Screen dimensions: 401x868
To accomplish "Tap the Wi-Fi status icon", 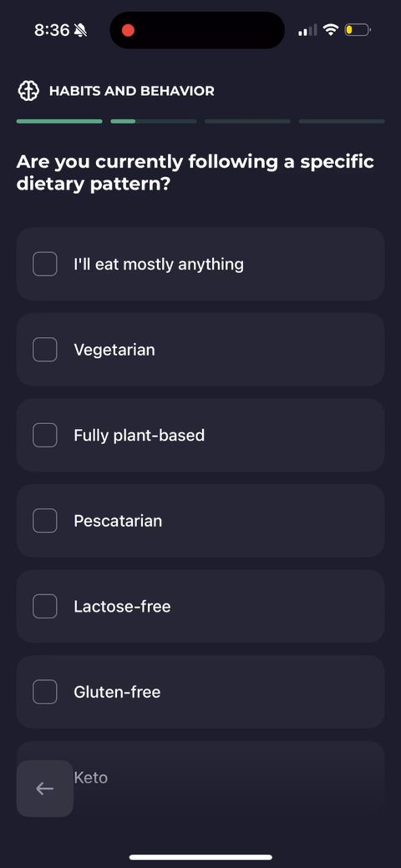I will (x=331, y=30).
